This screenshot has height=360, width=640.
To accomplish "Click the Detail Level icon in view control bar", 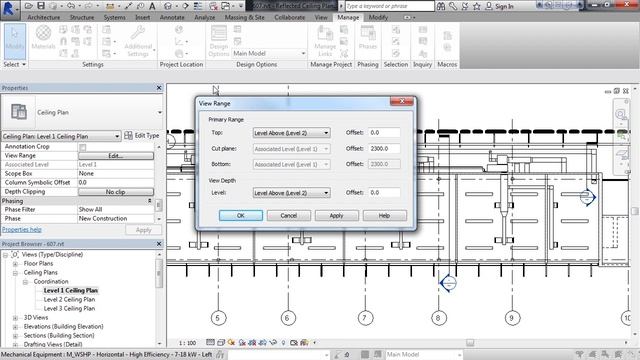I will pyautogui.click(x=210, y=343).
